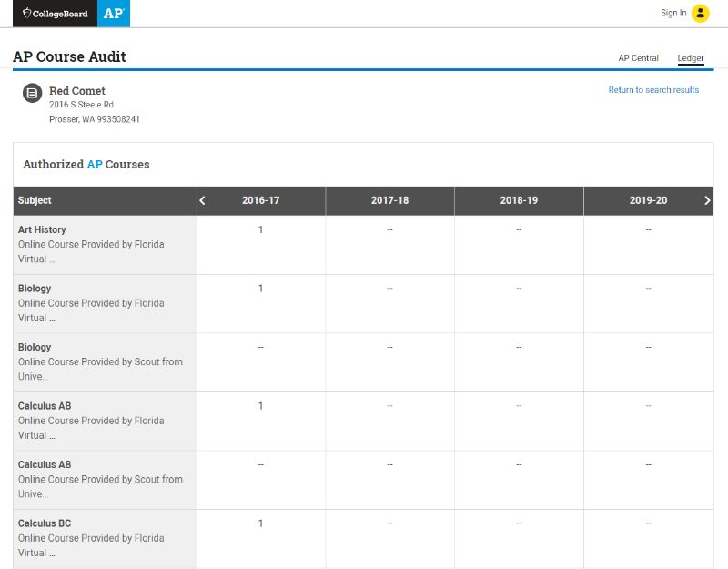Click Authorized AP Courses heading
This screenshot has height=569, width=728.
[x=86, y=165]
